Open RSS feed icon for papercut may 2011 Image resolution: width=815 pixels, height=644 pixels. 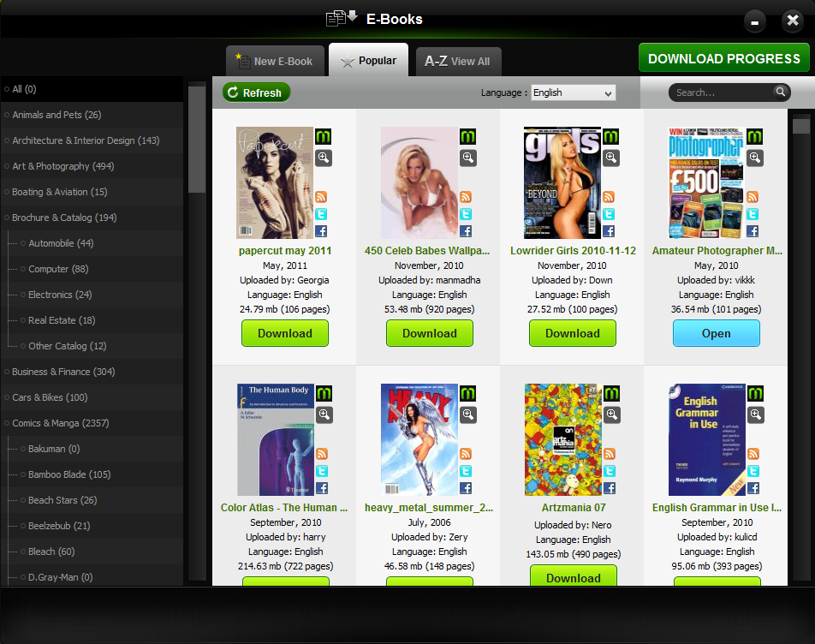tap(321, 197)
